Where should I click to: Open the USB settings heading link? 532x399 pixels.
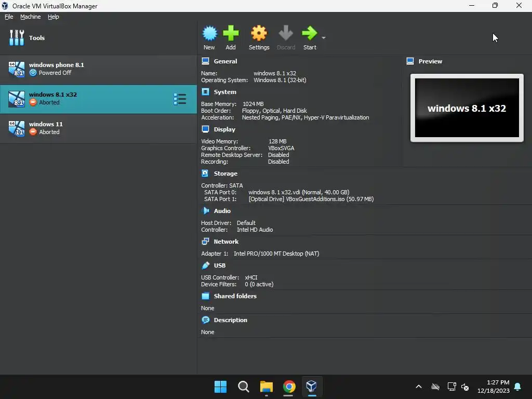pyautogui.click(x=220, y=265)
